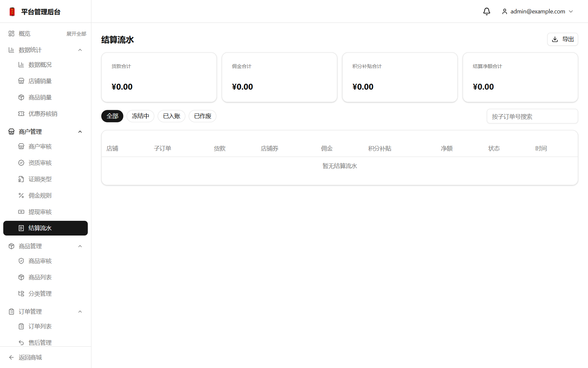The width and height of the screenshot is (588, 368).
Task: Select the 全部 filter tab
Action: click(112, 116)
